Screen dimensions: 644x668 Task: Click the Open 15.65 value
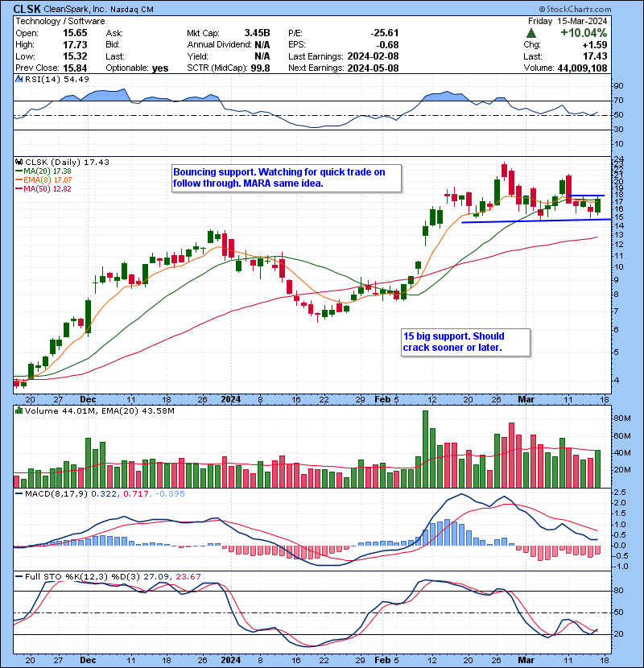[75, 33]
